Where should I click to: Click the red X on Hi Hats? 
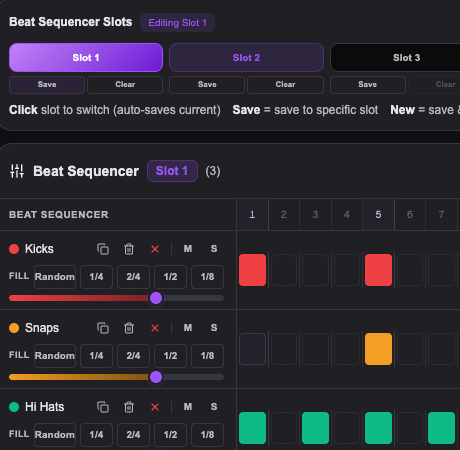tap(155, 407)
